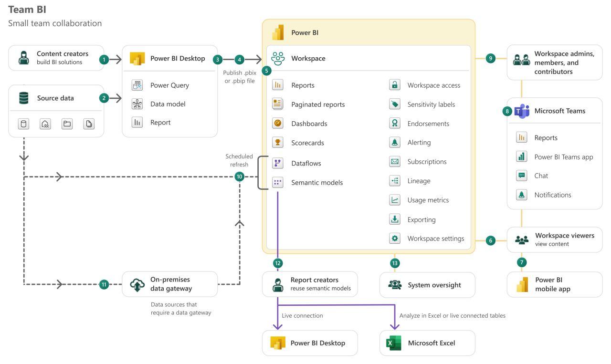This screenshot has height=364, width=611.
Task: Click the System oversight icon
Action: tap(395, 285)
